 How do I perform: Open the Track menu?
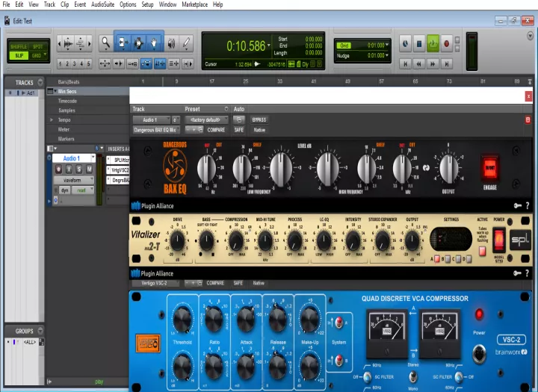point(49,4)
